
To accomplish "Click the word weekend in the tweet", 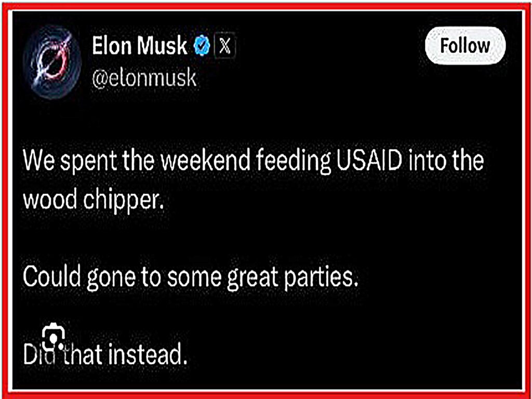I will point(205,160).
